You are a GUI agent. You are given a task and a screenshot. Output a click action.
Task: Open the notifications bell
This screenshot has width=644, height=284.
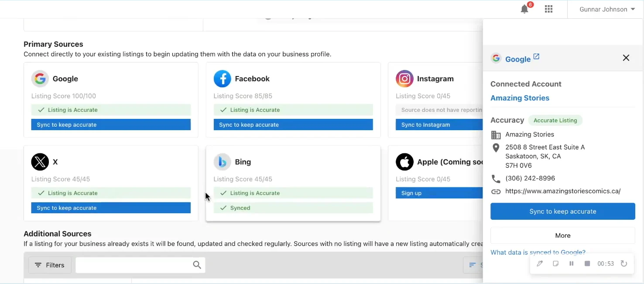[525, 9]
